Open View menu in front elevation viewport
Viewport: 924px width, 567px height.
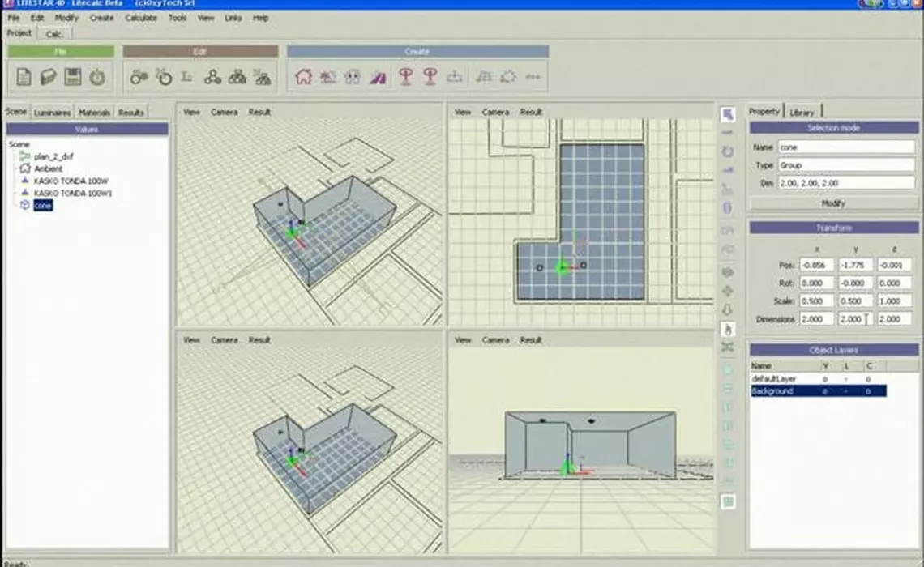tap(463, 340)
